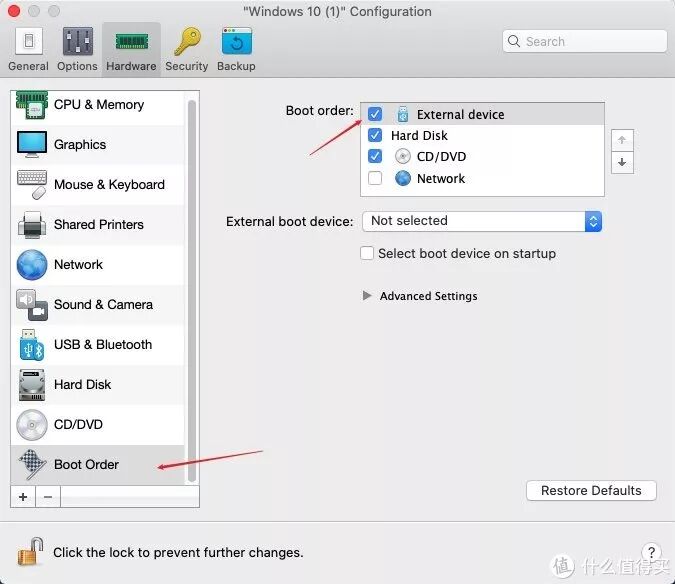Select Sound & Camera text in sidebar
The width and height of the screenshot is (675, 584).
pyautogui.click(x=103, y=305)
